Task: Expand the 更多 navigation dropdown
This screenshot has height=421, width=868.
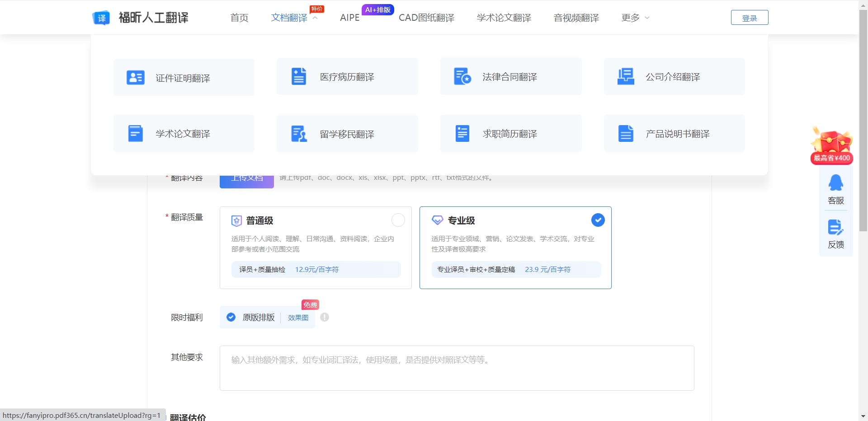Action: (635, 18)
